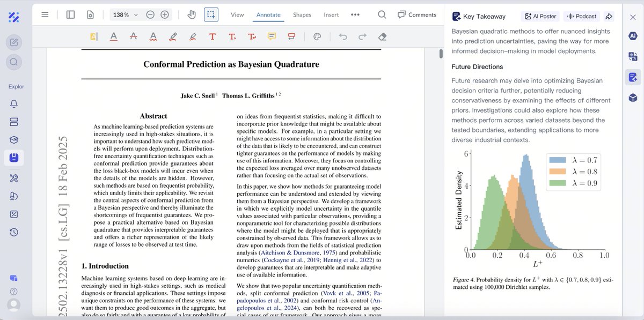Open the 138% zoom level dropdown

pyautogui.click(x=126, y=15)
